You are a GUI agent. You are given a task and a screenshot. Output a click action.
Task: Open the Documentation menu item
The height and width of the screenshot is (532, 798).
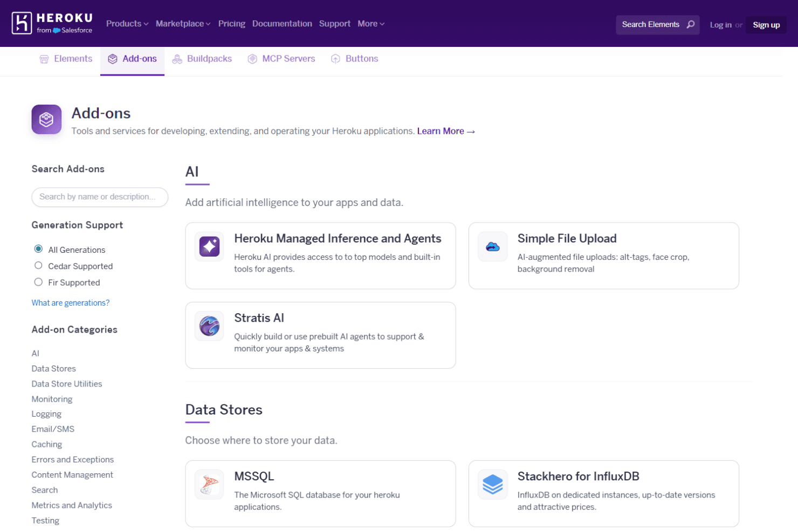282,24
